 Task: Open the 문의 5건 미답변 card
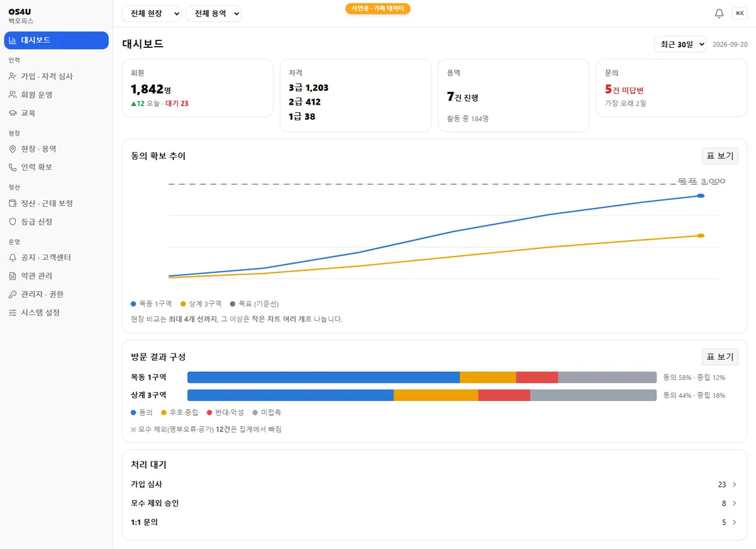point(672,88)
